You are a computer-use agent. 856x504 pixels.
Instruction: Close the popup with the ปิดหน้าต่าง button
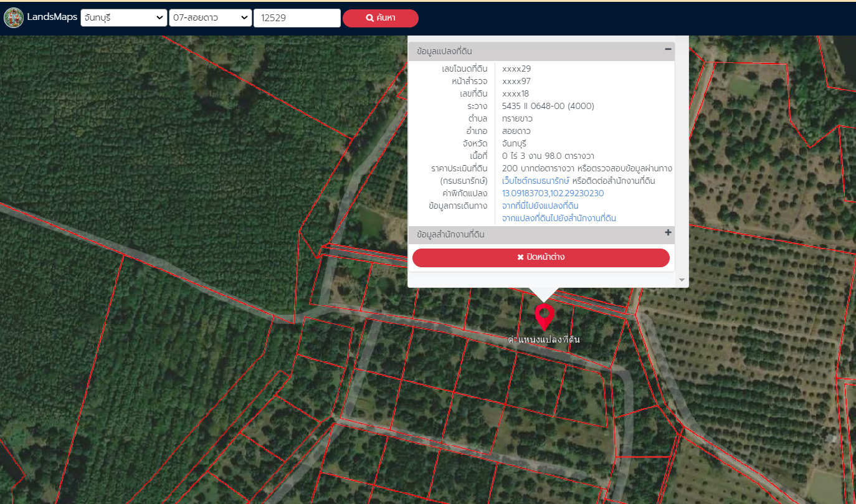(x=541, y=257)
